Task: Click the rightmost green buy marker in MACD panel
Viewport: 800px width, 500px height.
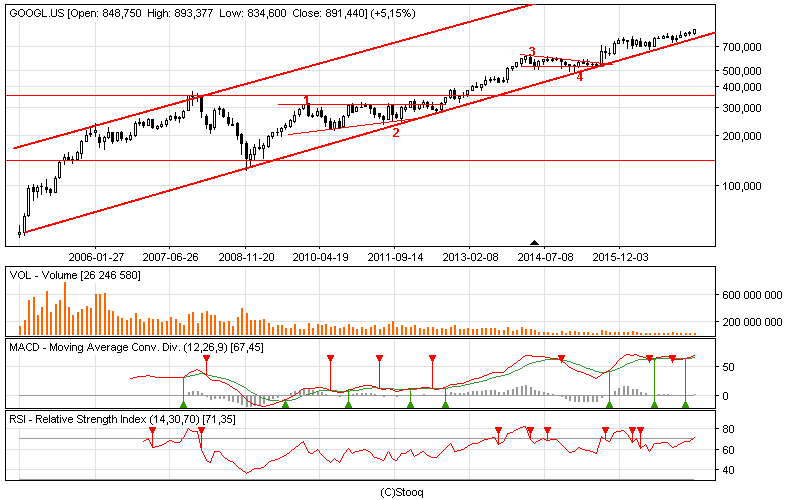Action: click(685, 405)
